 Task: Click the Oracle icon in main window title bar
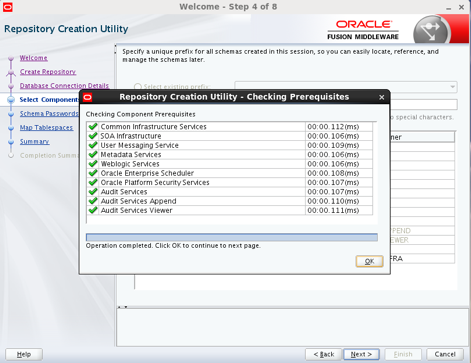pos(7,7)
